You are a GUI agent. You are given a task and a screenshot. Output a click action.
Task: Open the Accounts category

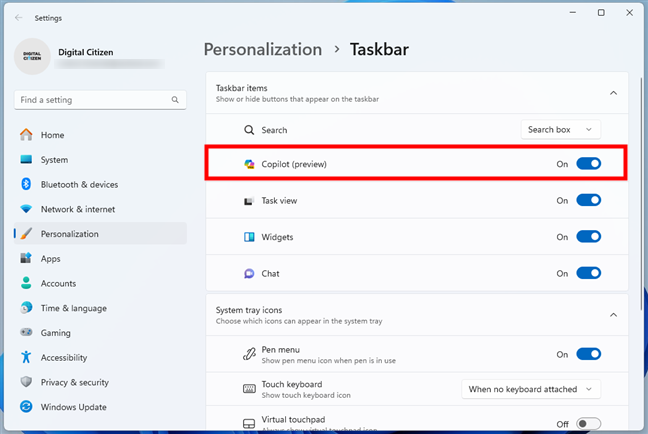(100, 283)
